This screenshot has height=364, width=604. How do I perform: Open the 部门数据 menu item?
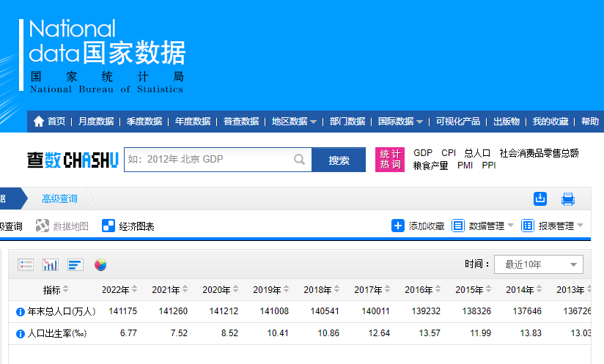point(347,122)
